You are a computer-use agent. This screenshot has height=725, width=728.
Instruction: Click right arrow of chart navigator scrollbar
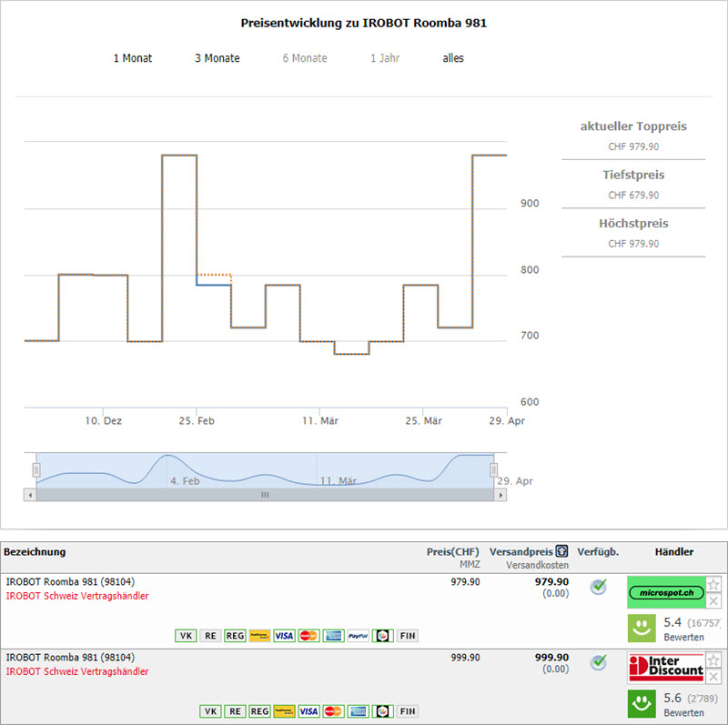500,495
